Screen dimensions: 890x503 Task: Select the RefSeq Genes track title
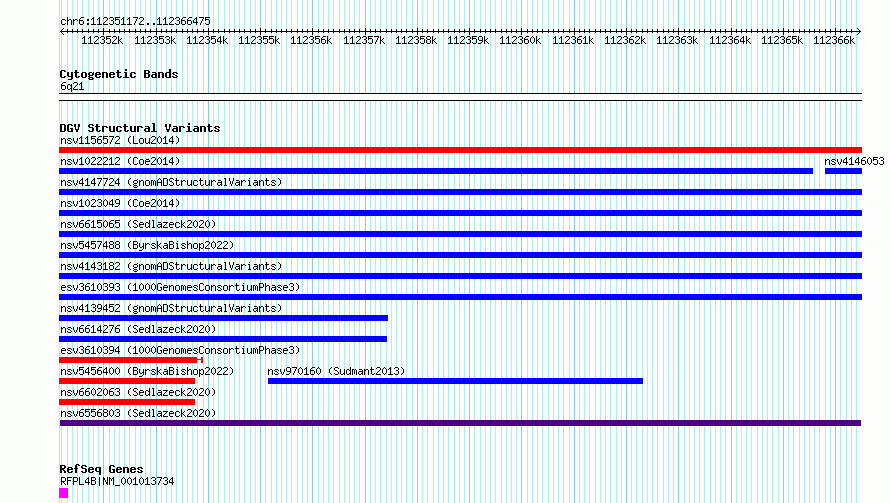[x=101, y=470]
